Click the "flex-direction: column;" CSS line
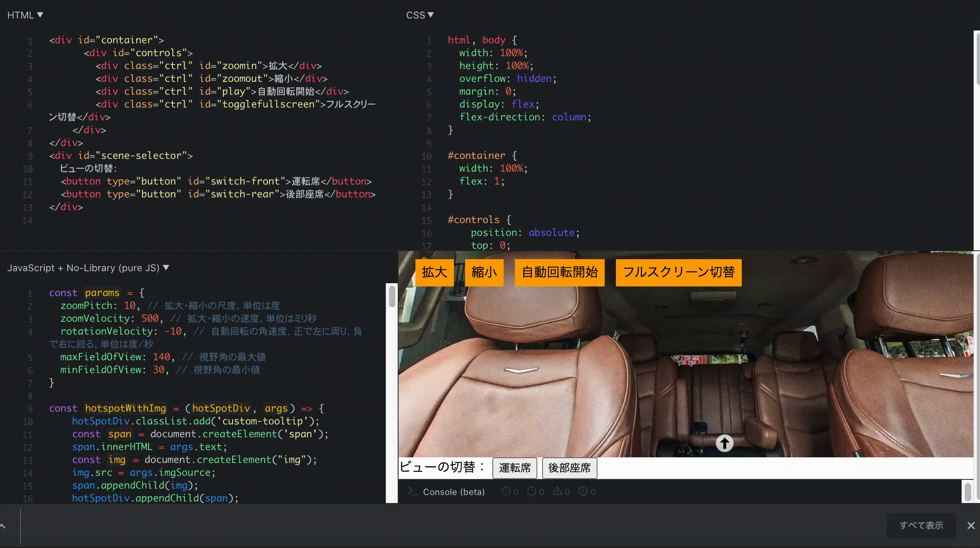Screen dimensions: 980x548 (x=525, y=117)
